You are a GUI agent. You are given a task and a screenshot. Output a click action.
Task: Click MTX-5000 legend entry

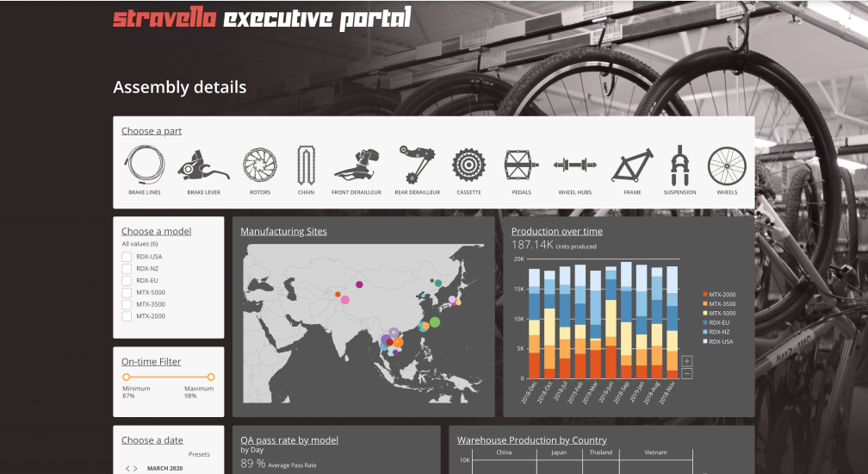(719, 314)
